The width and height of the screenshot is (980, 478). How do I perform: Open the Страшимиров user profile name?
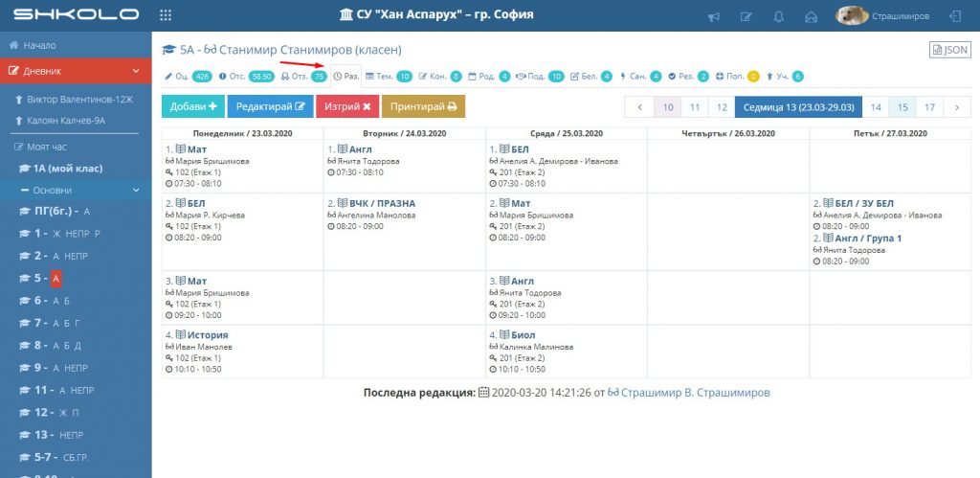coord(901,16)
